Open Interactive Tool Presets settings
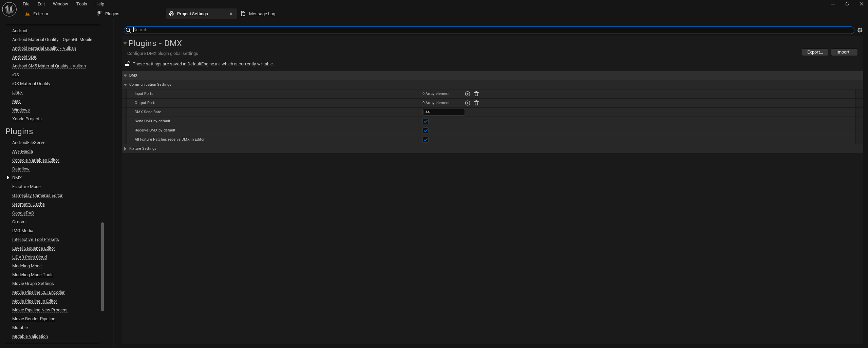This screenshot has width=868, height=348. click(36, 240)
